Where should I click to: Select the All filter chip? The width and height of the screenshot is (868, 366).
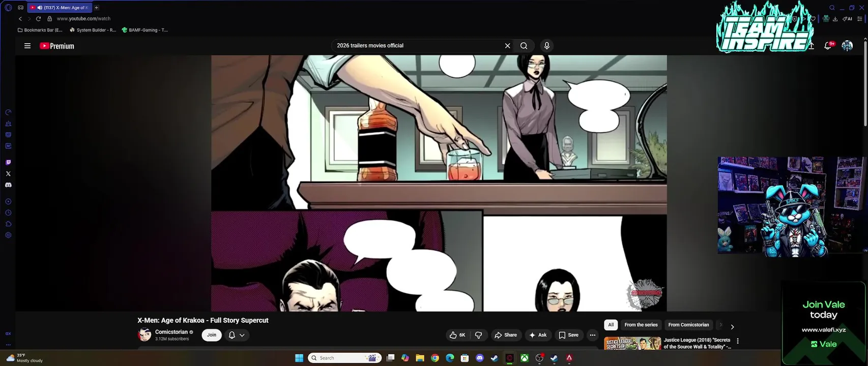[611, 325]
